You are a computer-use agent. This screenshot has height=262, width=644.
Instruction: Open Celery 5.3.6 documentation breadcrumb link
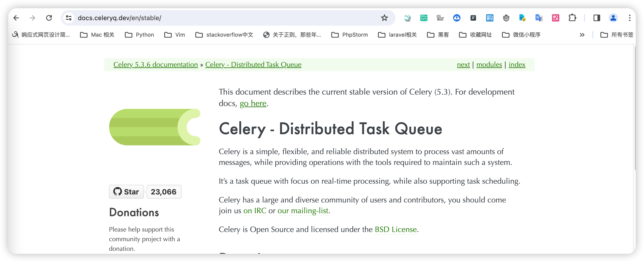point(155,65)
